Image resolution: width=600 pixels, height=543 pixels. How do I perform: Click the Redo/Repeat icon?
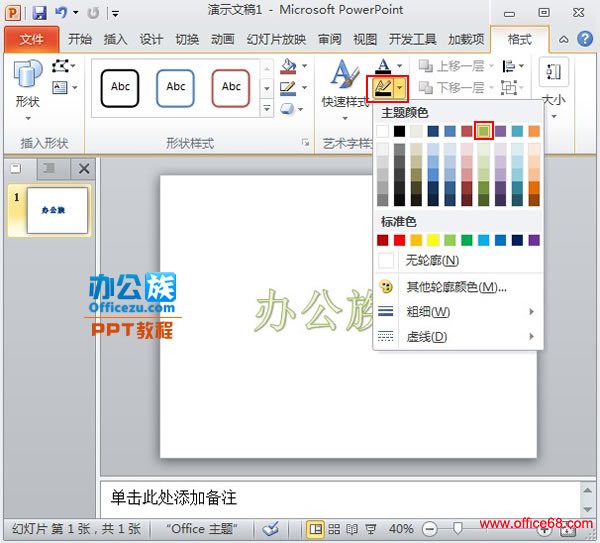93,13
